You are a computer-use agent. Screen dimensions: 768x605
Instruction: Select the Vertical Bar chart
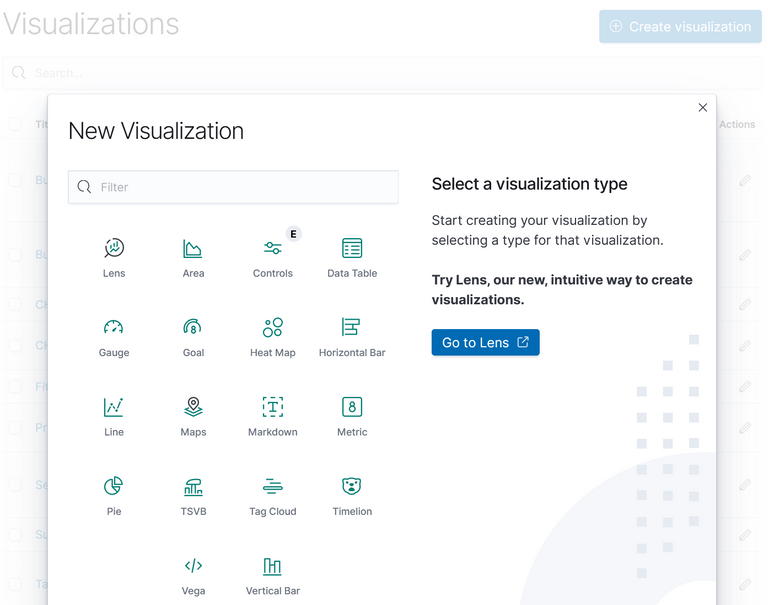point(273,575)
